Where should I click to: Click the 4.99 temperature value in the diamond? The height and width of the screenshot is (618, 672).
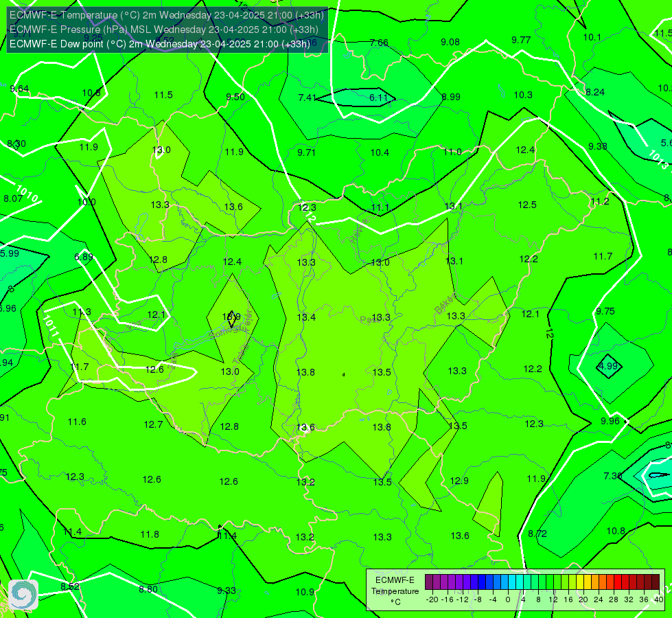pos(609,366)
